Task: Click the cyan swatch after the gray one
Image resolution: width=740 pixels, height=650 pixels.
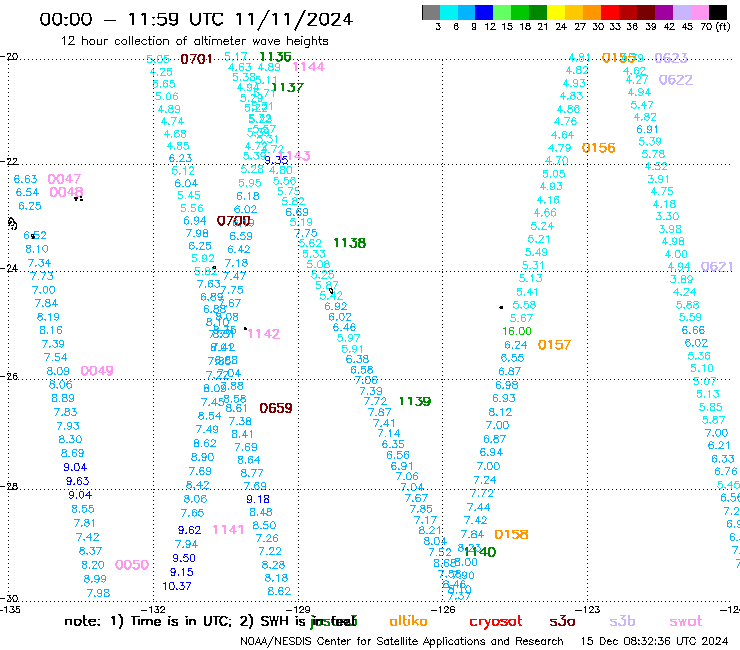Action: coord(449,12)
